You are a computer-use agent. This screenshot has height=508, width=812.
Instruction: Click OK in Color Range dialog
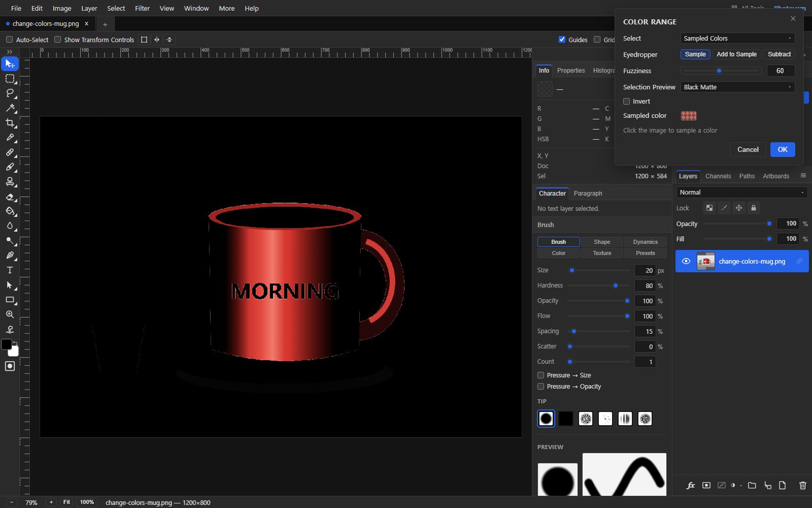783,150
